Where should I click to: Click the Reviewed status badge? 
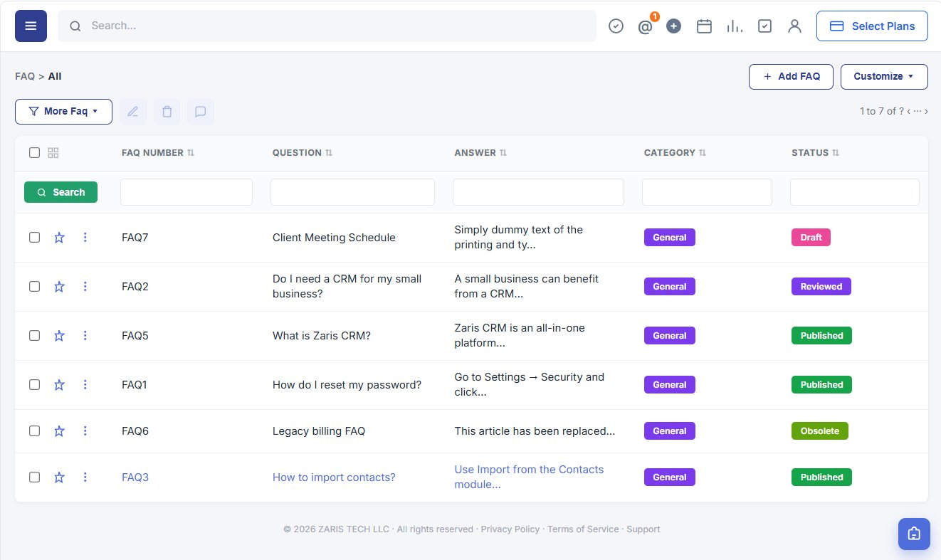821,287
